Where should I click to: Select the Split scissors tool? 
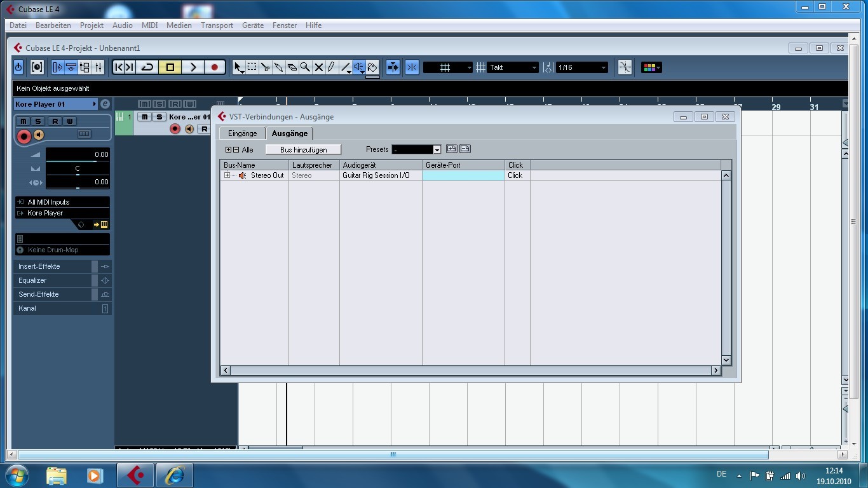[x=266, y=67]
